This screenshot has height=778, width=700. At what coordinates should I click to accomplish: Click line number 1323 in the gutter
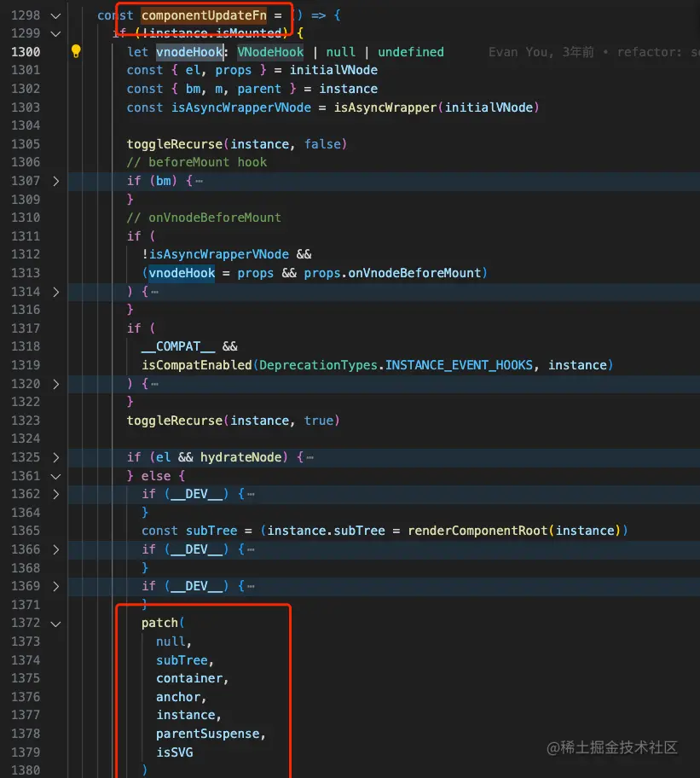(26, 421)
